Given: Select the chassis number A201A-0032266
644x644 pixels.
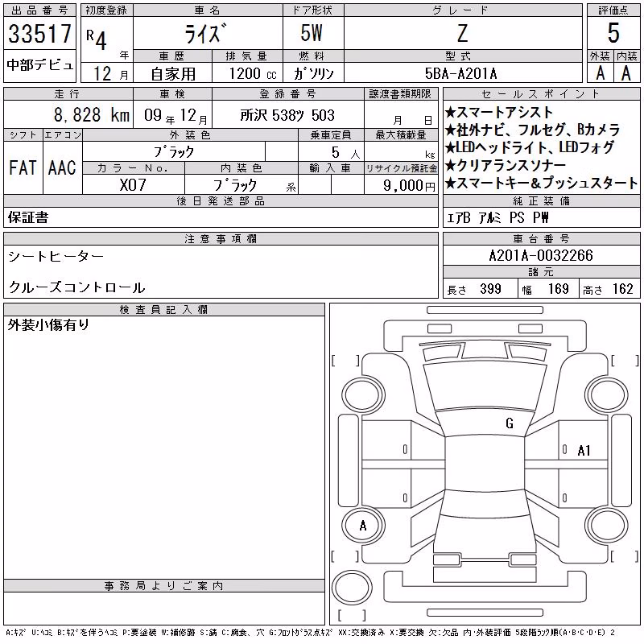Looking at the screenshot, I should pos(541,255).
